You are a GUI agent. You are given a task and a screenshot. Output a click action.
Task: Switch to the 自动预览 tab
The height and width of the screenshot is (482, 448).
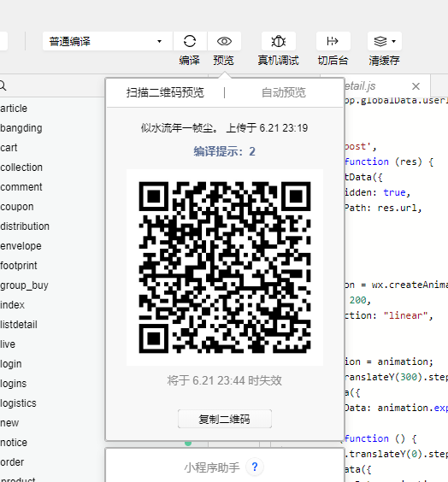(284, 92)
